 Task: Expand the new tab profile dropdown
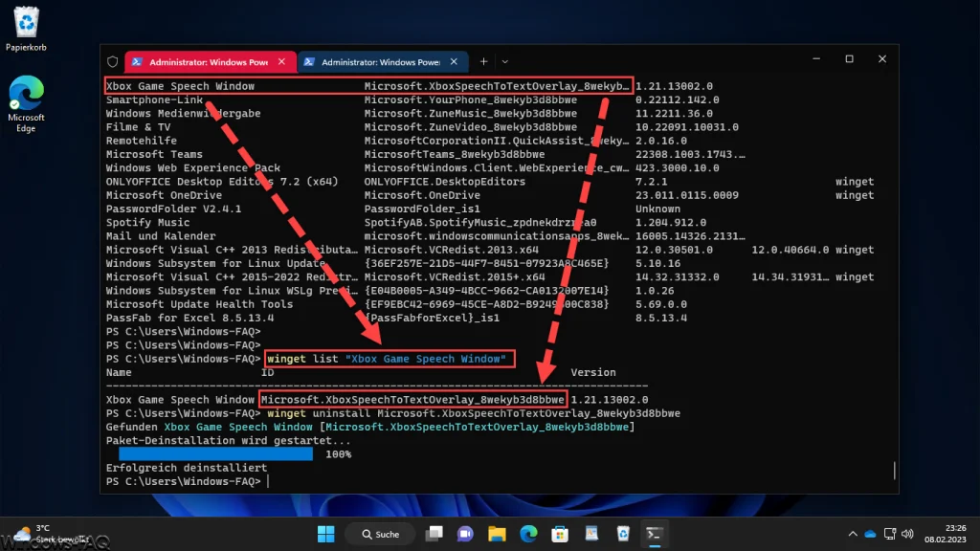tap(505, 62)
